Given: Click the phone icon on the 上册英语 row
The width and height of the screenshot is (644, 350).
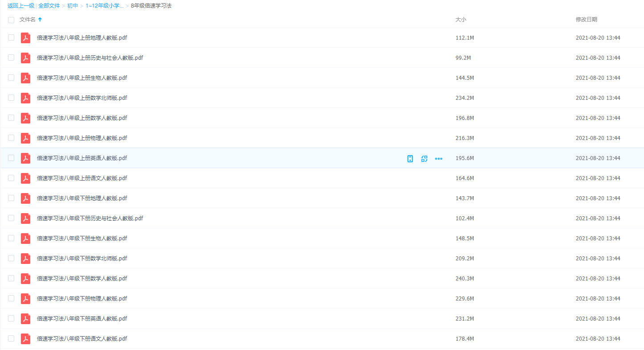Looking at the screenshot, I should pos(410,158).
